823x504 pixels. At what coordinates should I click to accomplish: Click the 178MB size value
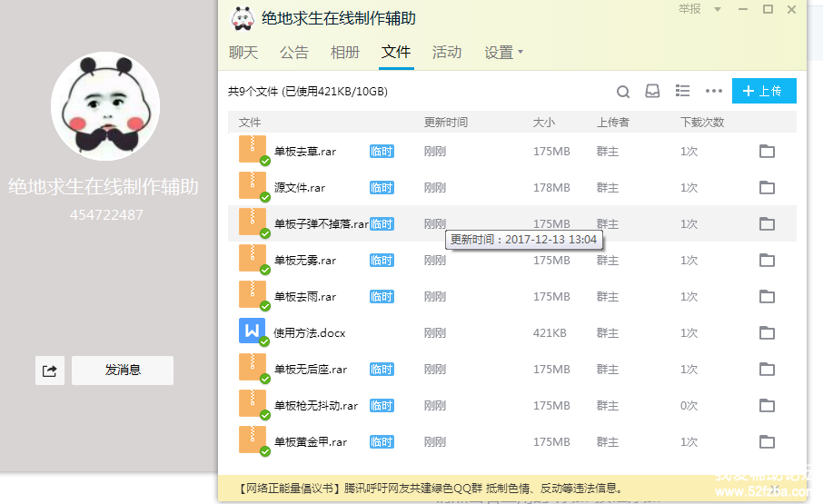(x=551, y=188)
